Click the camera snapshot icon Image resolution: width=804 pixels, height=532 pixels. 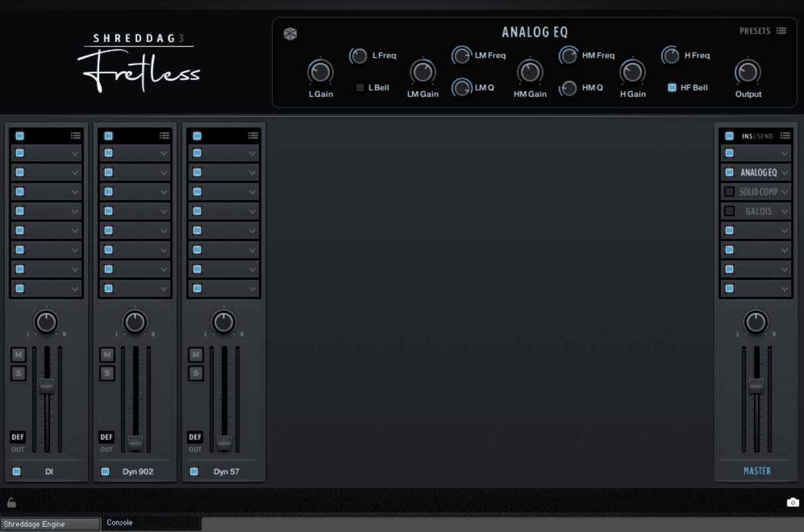pos(792,503)
